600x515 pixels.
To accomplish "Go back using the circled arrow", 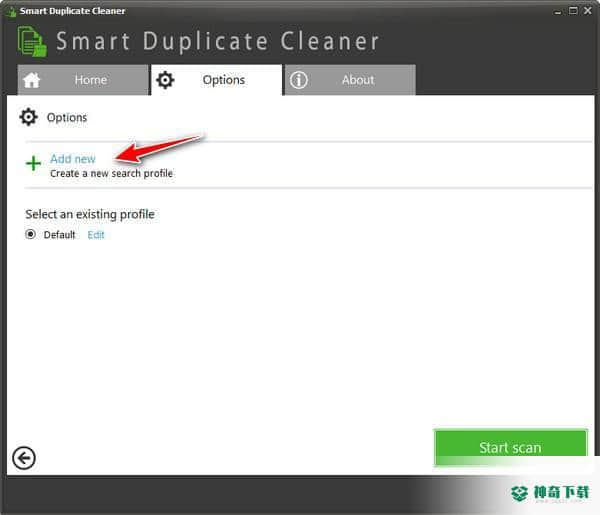I will click(24, 458).
